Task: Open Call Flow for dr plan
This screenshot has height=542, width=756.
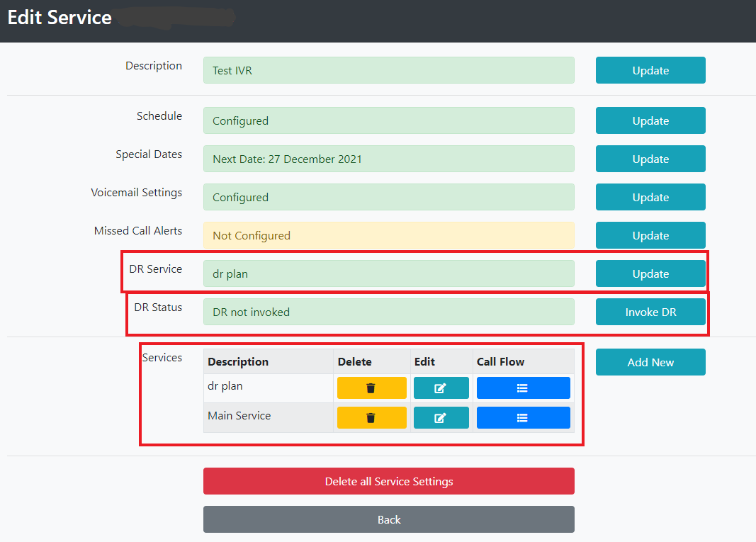Action: tap(523, 388)
